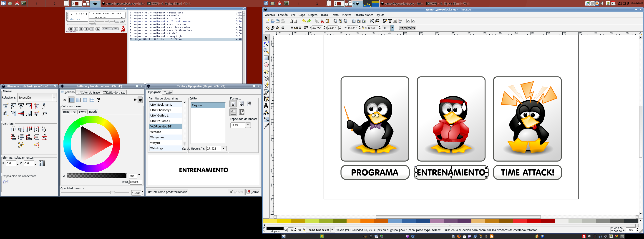Select pattern fill button
Viewport: 644px width, 239px height.
pyautogui.click(x=92, y=100)
